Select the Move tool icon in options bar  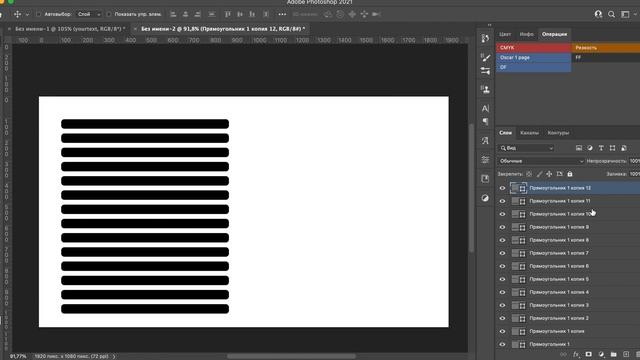17,14
